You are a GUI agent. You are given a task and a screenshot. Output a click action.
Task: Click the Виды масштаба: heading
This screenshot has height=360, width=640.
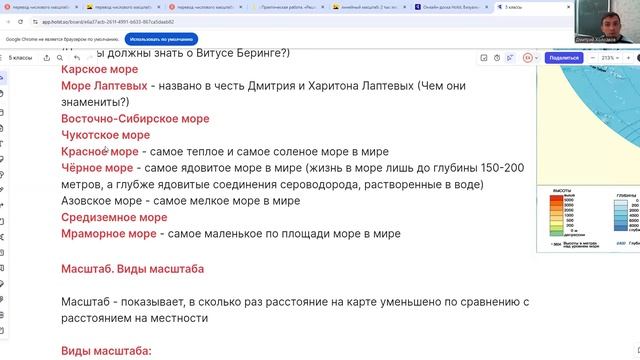point(106,351)
